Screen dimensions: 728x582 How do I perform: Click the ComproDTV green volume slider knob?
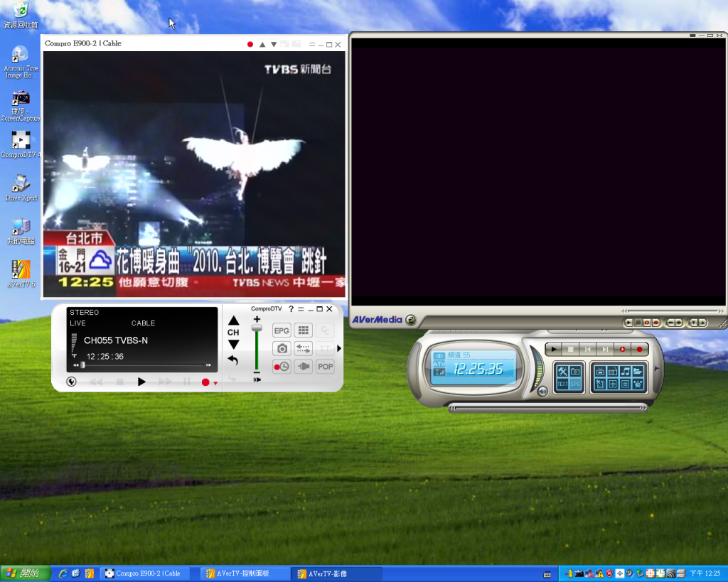click(257, 328)
